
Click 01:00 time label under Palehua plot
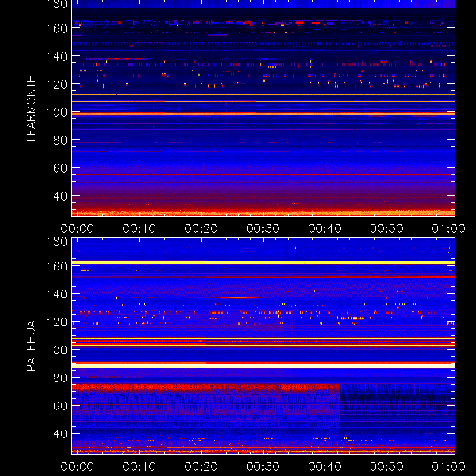[x=449, y=466]
